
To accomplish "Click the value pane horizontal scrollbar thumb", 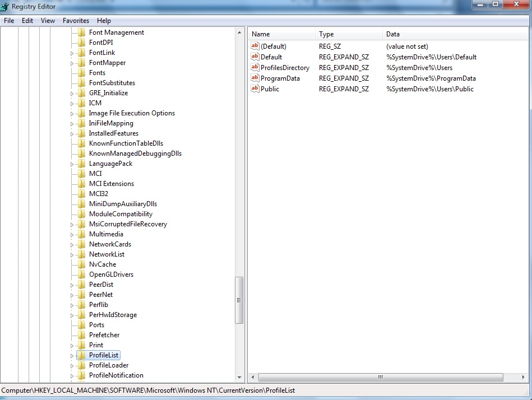I will (x=381, y=377).
